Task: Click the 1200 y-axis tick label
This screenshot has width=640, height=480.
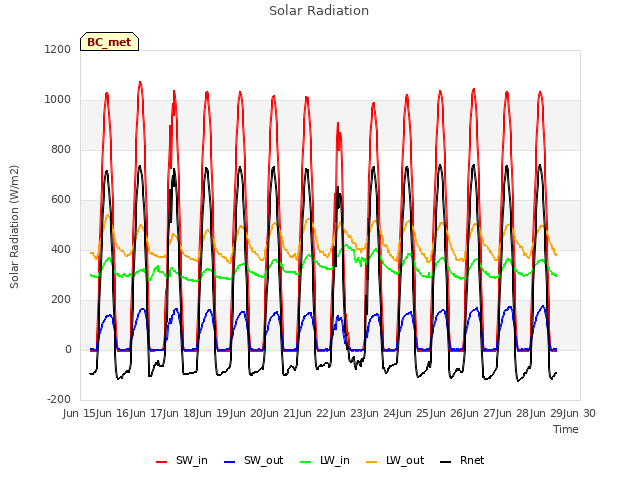Action: click(x=58, y=49)
